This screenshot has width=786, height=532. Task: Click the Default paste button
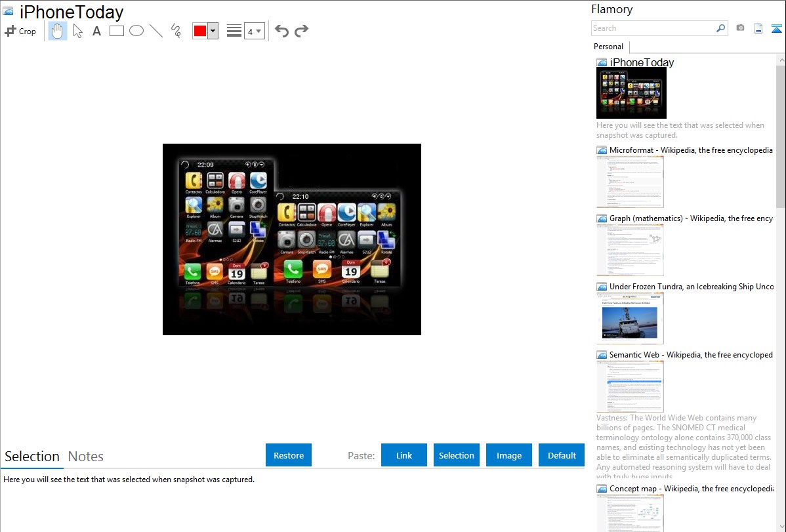click(562, 455)
